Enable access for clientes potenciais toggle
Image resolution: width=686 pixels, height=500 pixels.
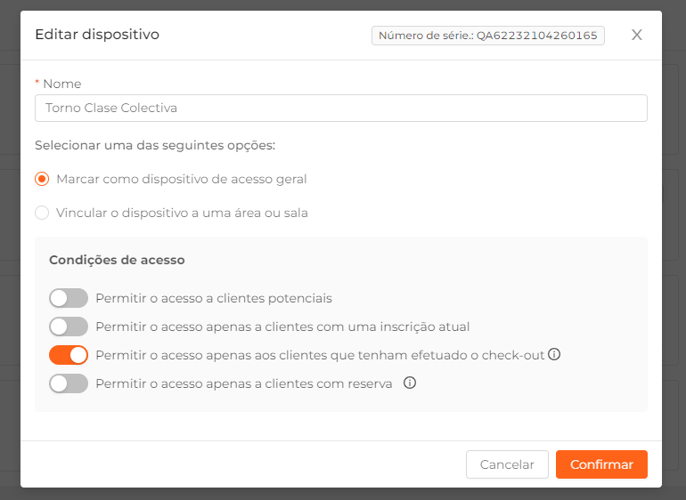pyautogui.click(x=68, y=298)
